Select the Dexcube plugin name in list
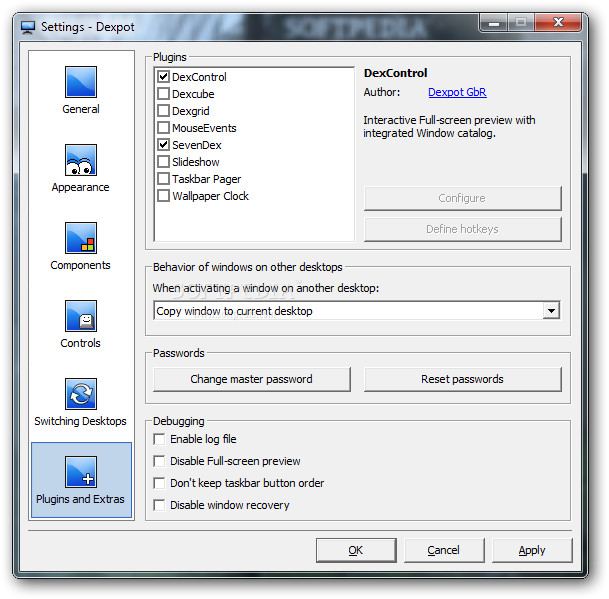This screenshot has height=599, width=609. pos(193,94)
